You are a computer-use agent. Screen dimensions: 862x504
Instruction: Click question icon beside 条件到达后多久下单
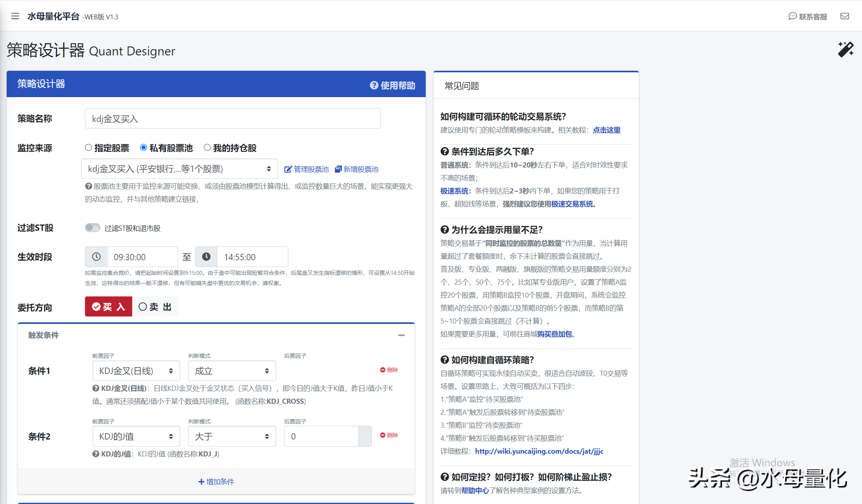tap(445, 152)
